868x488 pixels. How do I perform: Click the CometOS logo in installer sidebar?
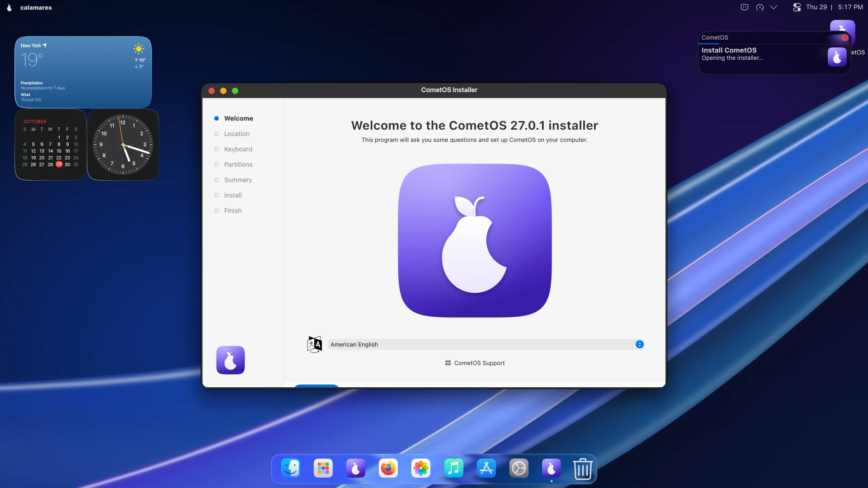pos(231,360)
